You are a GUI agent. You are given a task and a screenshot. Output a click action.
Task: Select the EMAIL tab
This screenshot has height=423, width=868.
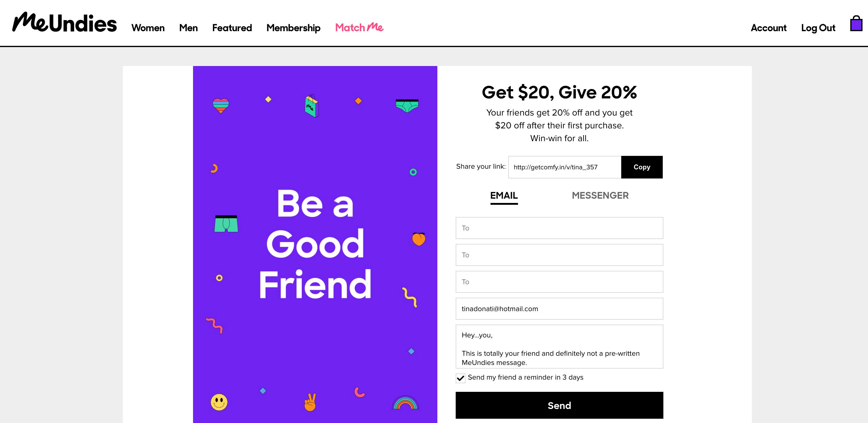(504, 195)
